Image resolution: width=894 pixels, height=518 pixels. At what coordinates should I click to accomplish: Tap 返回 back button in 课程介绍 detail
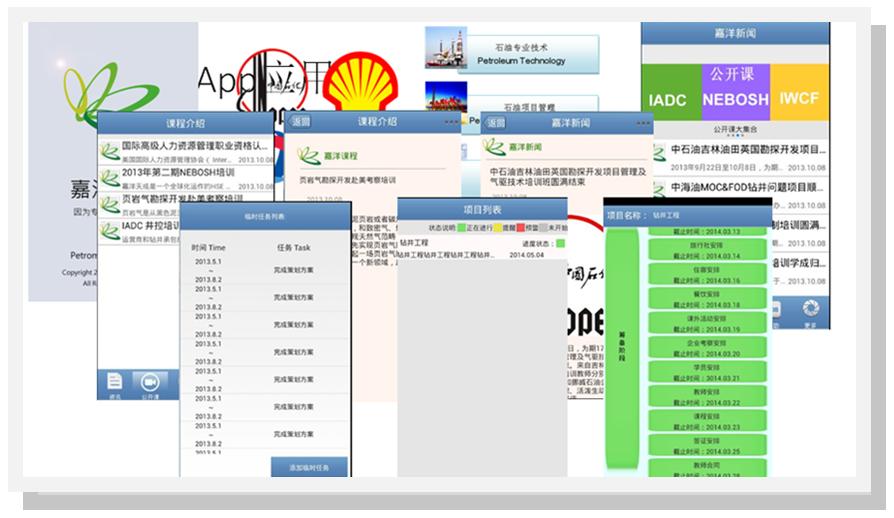click(300, 121)
